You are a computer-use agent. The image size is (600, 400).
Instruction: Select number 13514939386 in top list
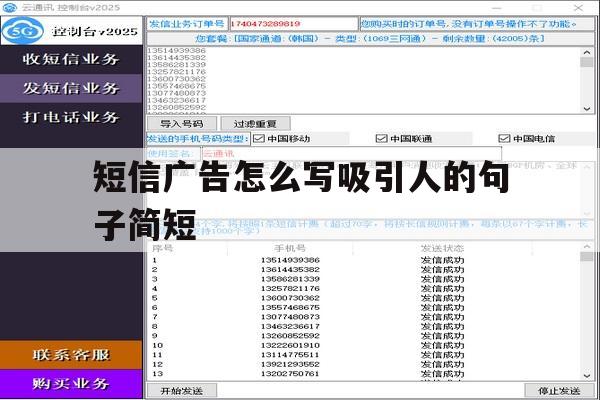[x=176, y=51]
